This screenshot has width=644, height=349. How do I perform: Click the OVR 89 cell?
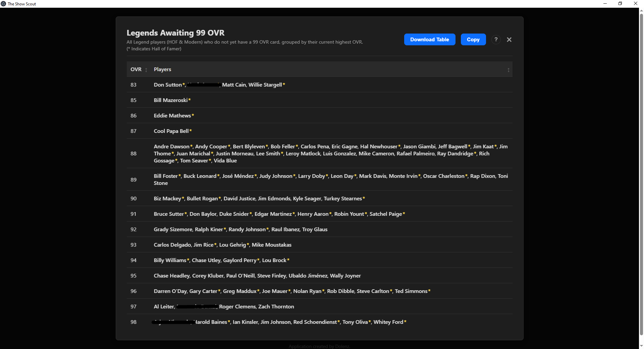click(x=133, y=180)
